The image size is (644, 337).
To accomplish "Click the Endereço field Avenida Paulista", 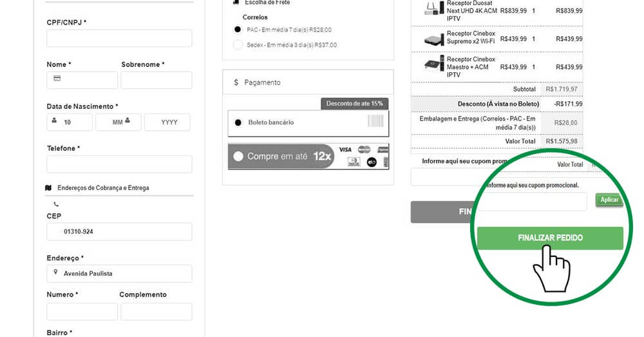I will pos(119,273).
